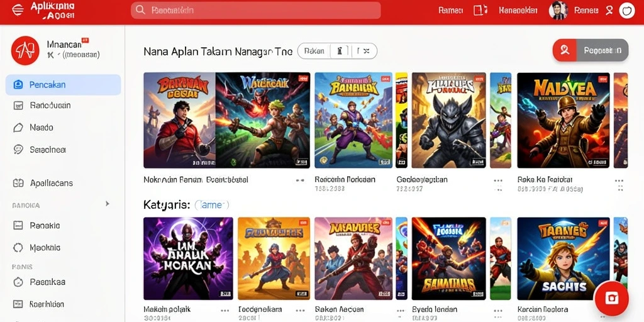The height and width of the screenshot is (322, 644).
Task: Open the purple Anauk Horkan game thumbnail
Action: [x=188, y=258]
